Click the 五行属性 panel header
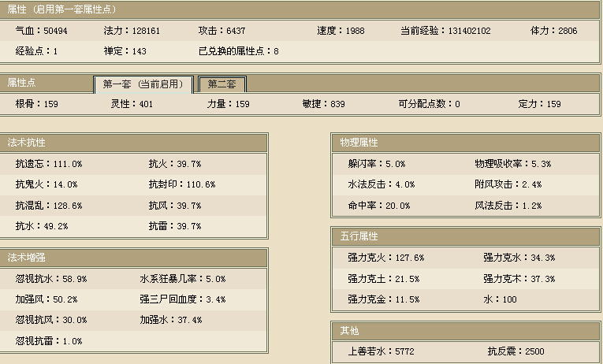This screenshot has width=603, height=364. pyautogui.click(x=359, y=236)
